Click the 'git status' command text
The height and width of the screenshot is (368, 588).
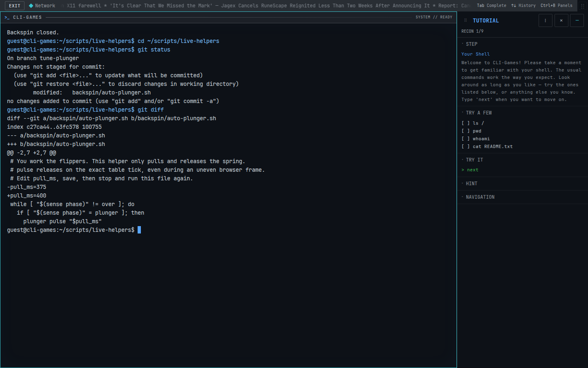pos(154,50)
